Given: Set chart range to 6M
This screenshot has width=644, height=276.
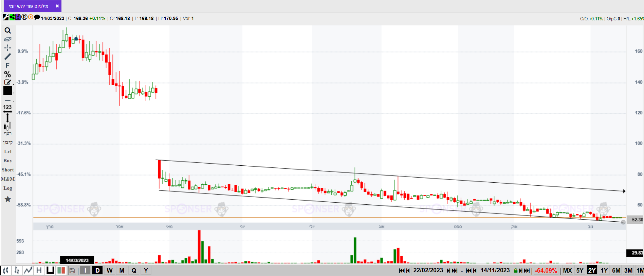Looking at the screenshot, I should click(x=616, y=271).
